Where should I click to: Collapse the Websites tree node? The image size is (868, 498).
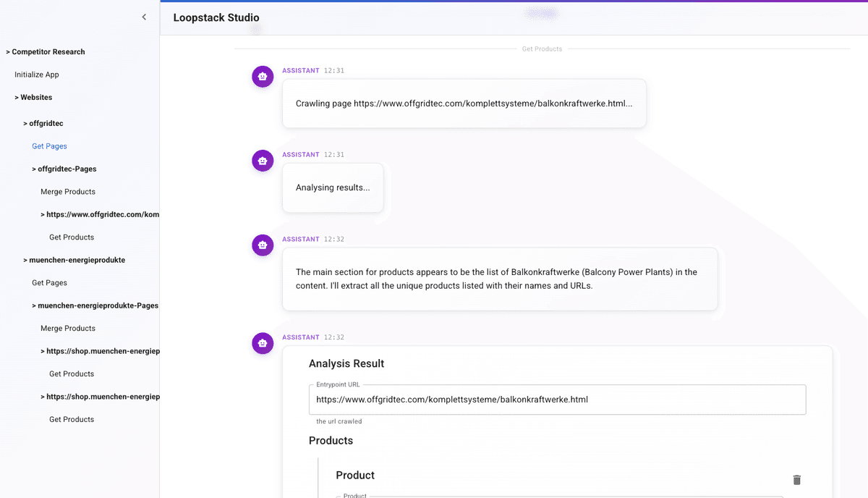(33, 98)
